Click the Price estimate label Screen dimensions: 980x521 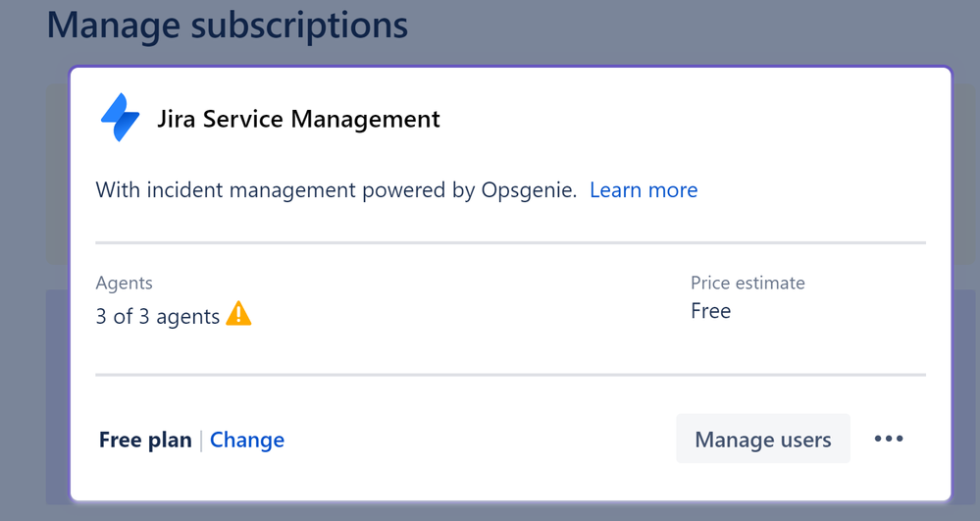(748, 283)
